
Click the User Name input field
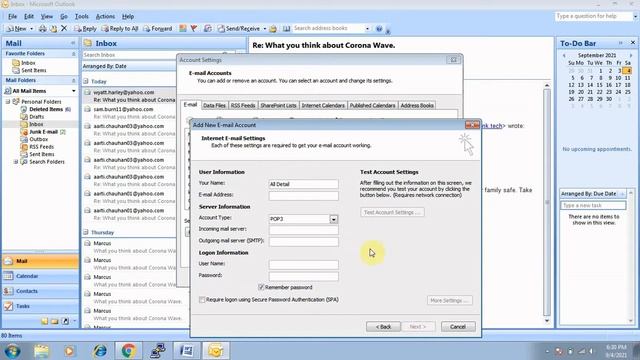pyautogui.click(x=303, y=264)
